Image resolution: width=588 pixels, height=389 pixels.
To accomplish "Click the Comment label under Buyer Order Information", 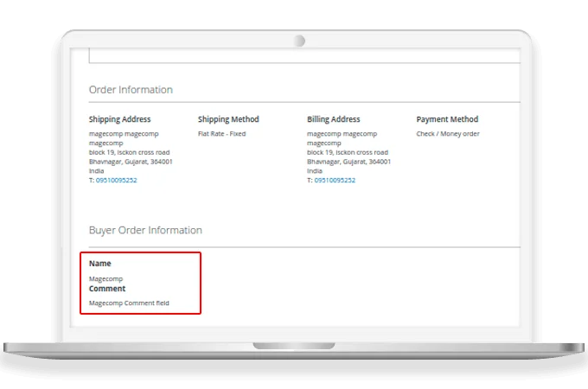I will click(x=107, y=289).
